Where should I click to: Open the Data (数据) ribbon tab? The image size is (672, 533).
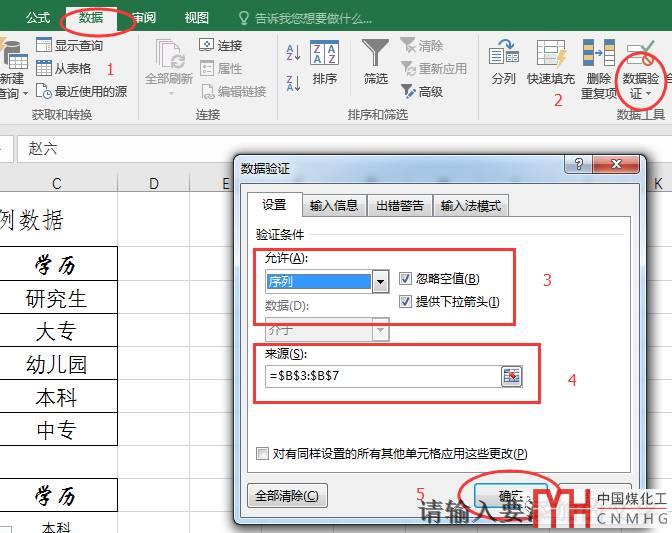[91, 18]
